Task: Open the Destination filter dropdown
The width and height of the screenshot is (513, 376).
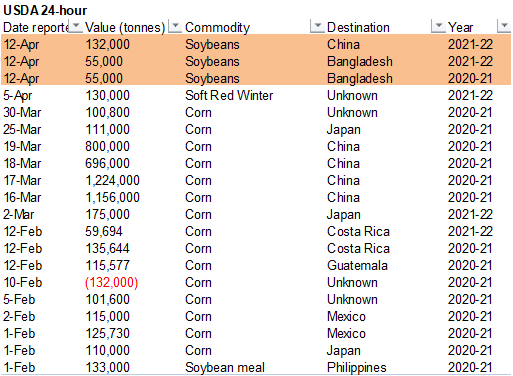Action: (438, 26)
